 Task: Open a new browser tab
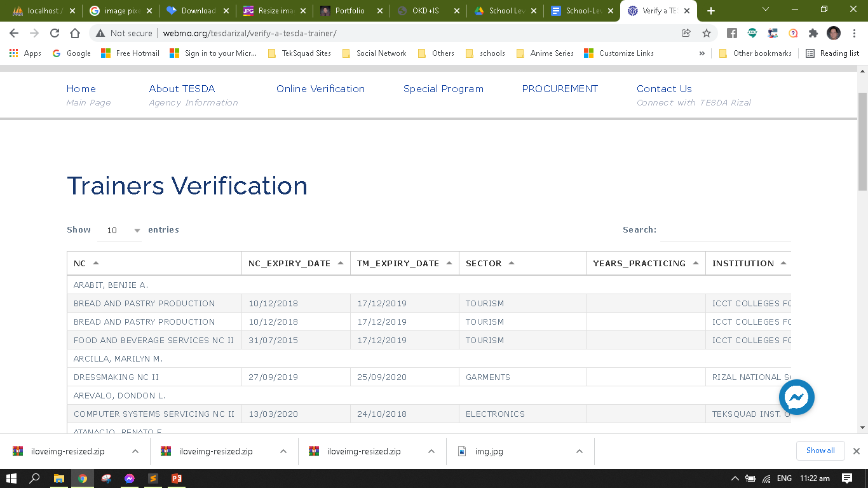pos(710,11)
